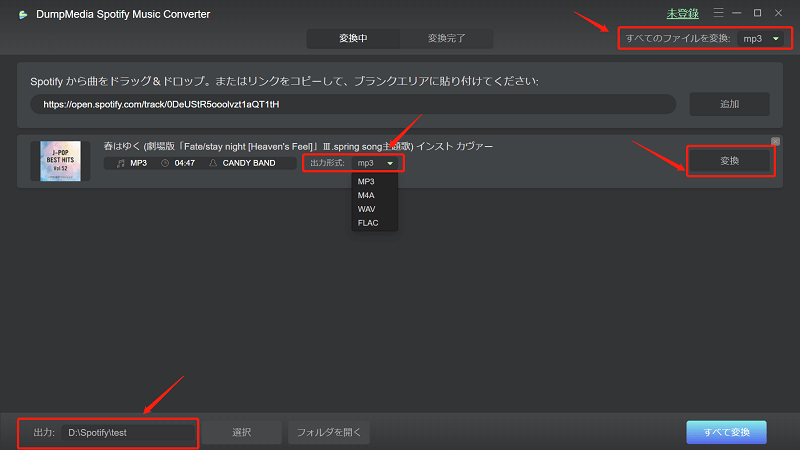The image size is (800, 450).
Task: Open the J-POP Best Hits album thumbnail
Action: (x=60, y=161)
